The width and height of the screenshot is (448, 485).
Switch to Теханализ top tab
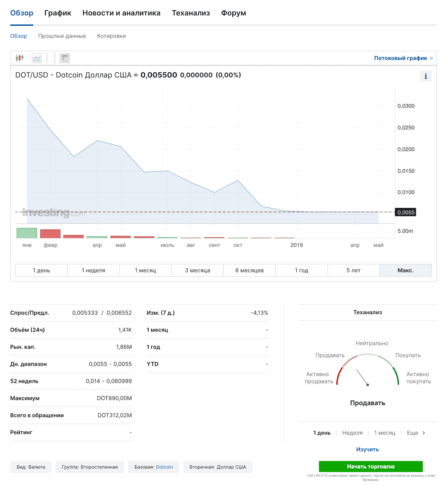191,13
